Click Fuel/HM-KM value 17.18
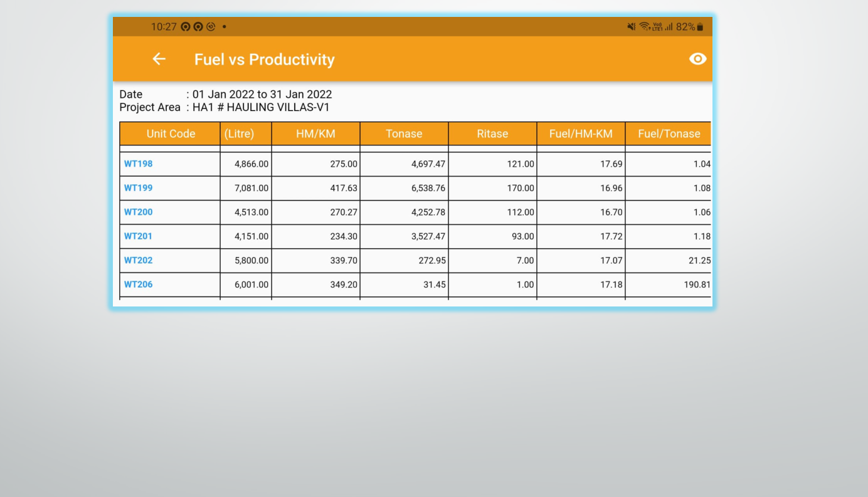The image size is (868, 497). coord(611,285)
